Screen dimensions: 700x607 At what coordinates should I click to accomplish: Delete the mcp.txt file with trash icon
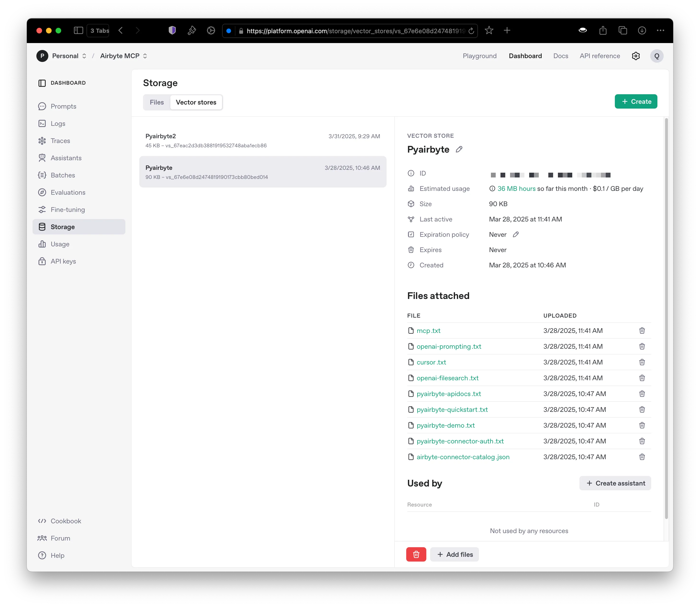point(642,331)
